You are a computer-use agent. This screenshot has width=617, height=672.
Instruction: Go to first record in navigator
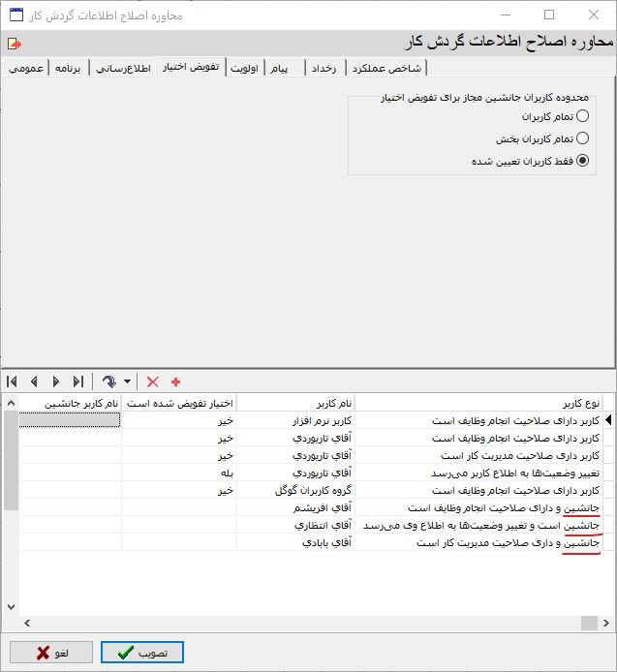[x=13, y=382]
